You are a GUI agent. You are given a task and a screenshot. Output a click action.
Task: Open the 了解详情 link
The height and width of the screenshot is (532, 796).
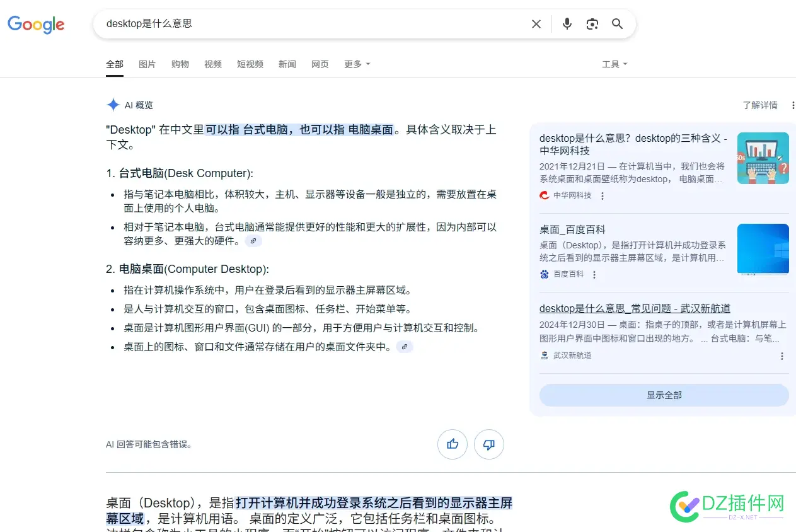(760, 105)
